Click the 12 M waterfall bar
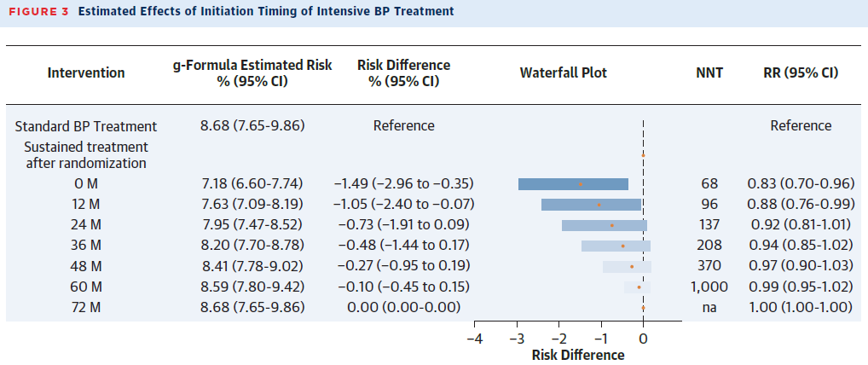Screen dimensions: 868x365 (x=591, y=205)
